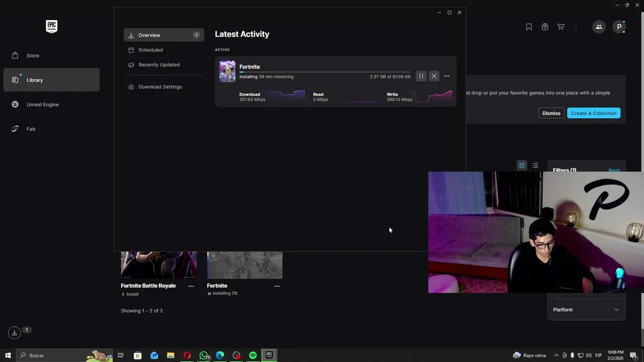
Task: Open WhatsApp from the taskbar
Action: [x=204, y=355]
